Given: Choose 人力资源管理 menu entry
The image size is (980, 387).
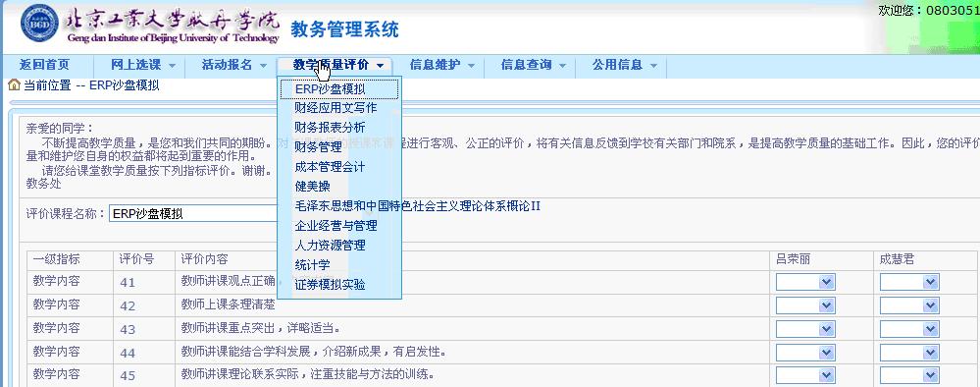Looking at the screenshot, I should click(x=330, y=245).
